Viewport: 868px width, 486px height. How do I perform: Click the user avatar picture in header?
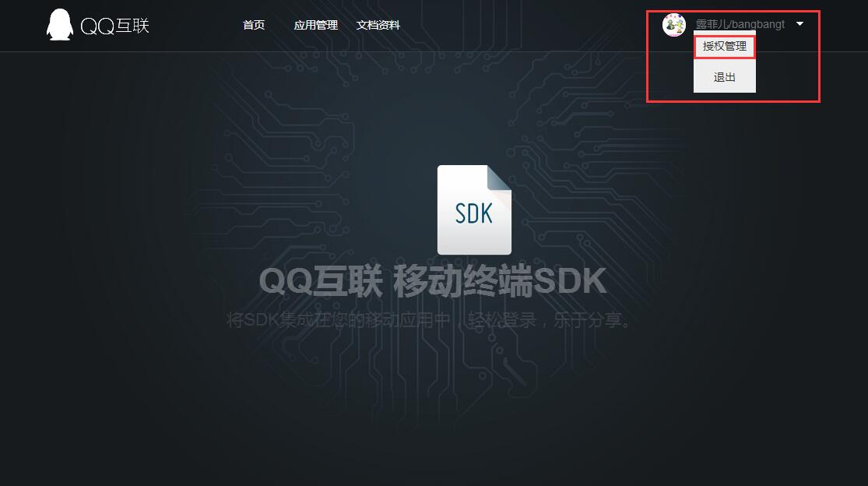click(673, 25)
